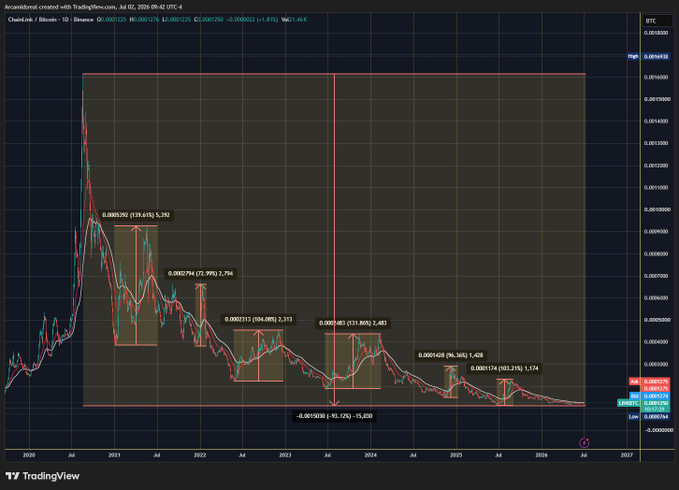This screenshot has width=679, height=490.
Task: Click the 0.0016000 level on price scale
Action: (657, 77)
